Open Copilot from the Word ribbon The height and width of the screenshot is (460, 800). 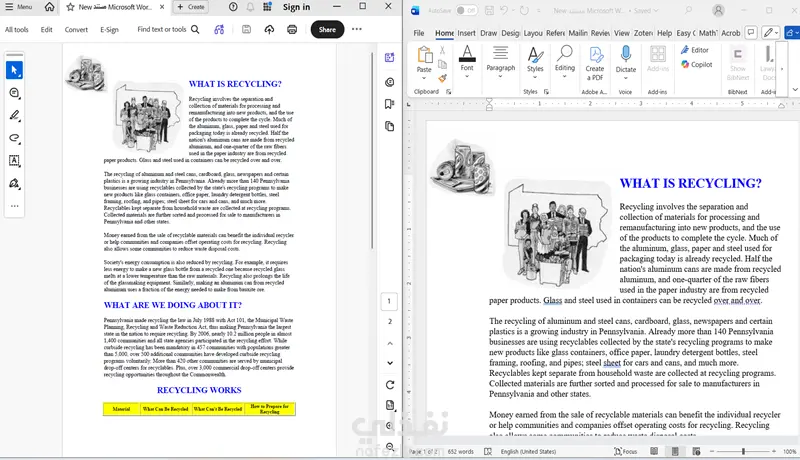tap(696, 64)
